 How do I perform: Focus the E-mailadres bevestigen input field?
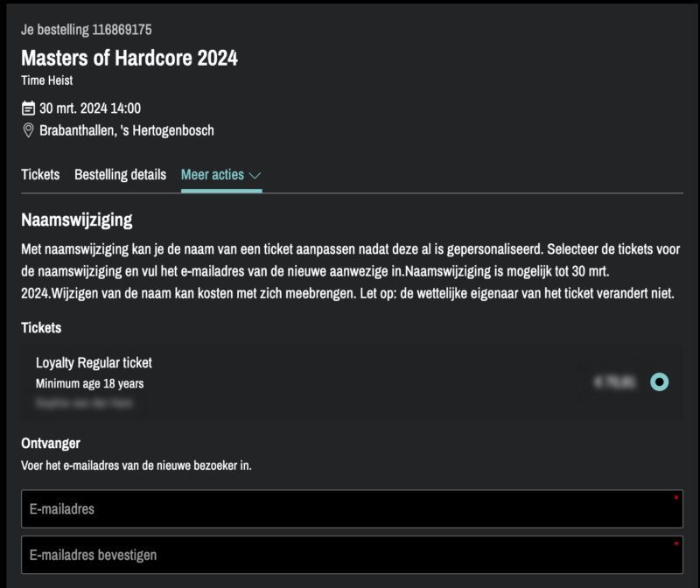coord(352,555)
